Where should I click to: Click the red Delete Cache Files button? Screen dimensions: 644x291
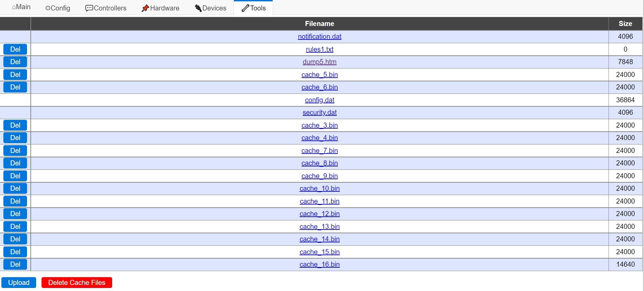point(77,283)
